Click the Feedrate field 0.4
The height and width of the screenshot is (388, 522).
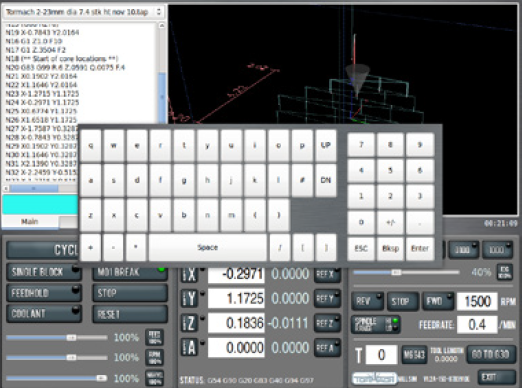[477, 324]
